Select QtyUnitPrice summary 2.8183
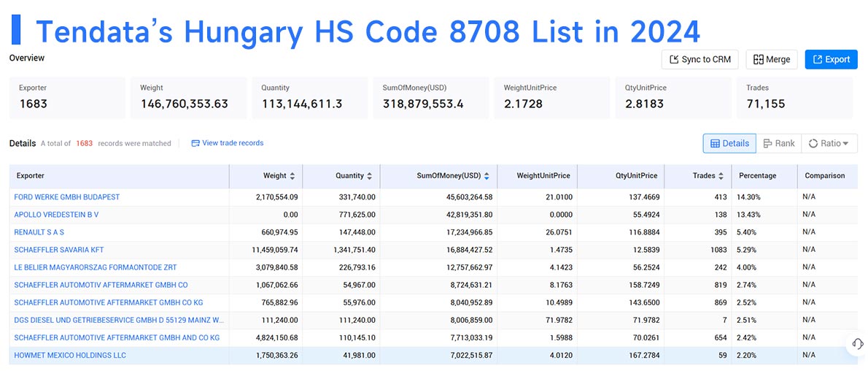This screenshot has height=371, width=868. (x=674, y=98)
